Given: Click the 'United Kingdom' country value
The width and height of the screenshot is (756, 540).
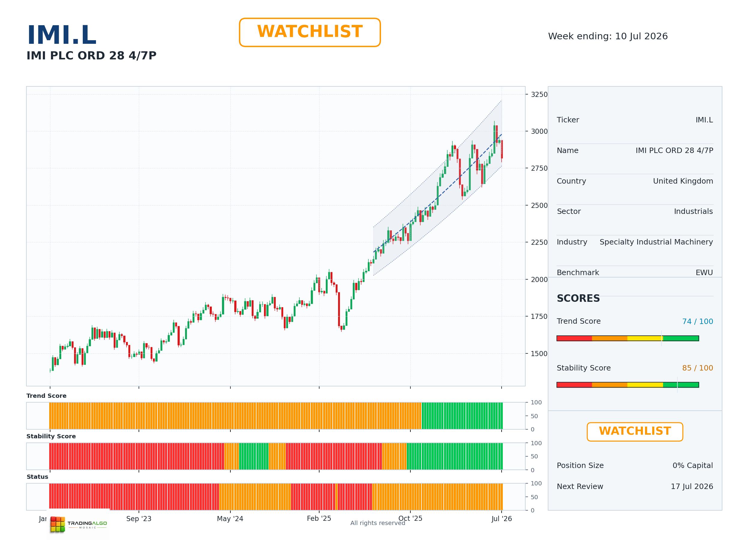Looking at the screenshot, I should coord(683,181).
